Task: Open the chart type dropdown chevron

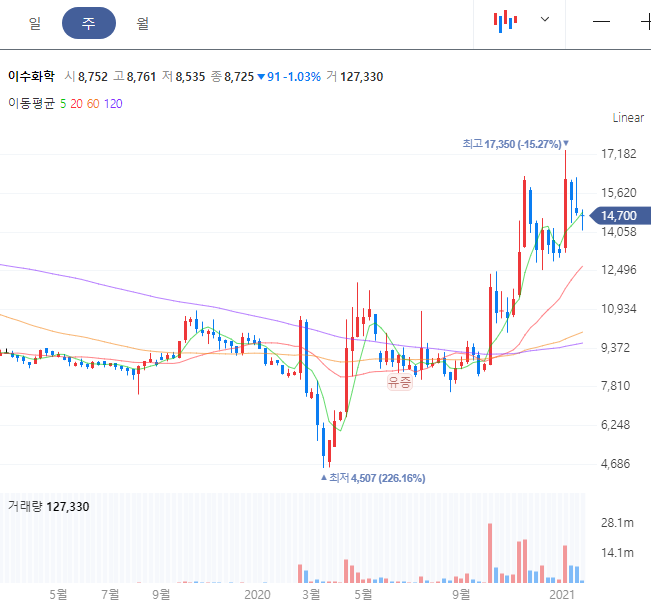Action: tap(545, 19)
